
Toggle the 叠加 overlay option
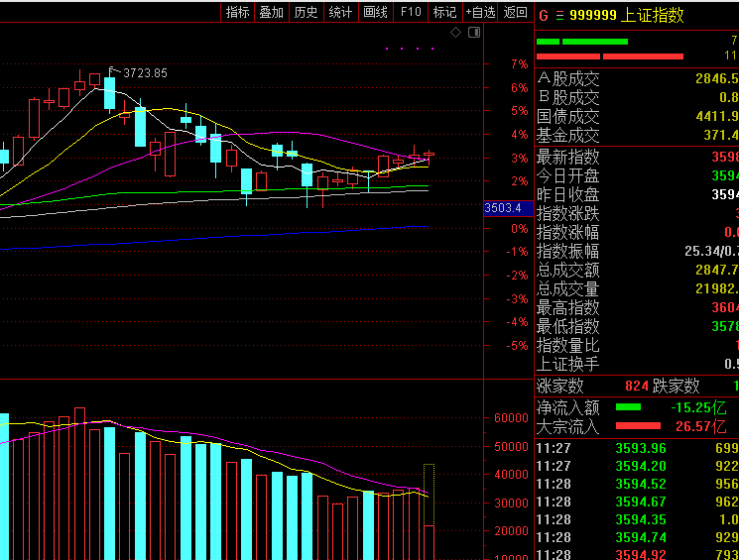coord(271,12)
